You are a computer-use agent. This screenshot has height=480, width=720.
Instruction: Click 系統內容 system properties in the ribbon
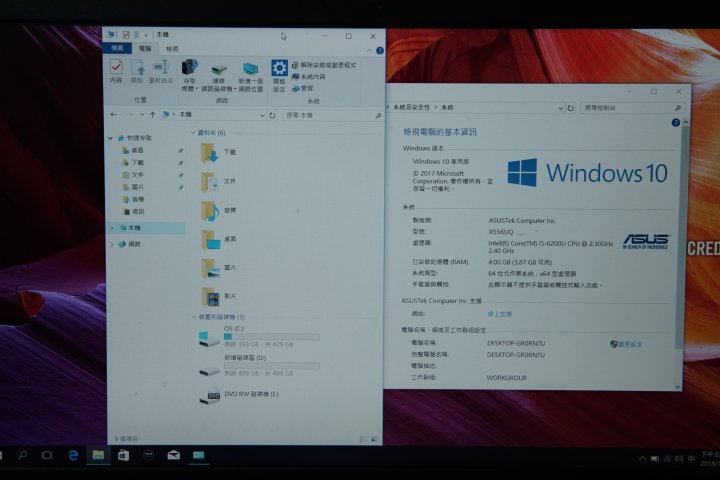tap(309, 77)
